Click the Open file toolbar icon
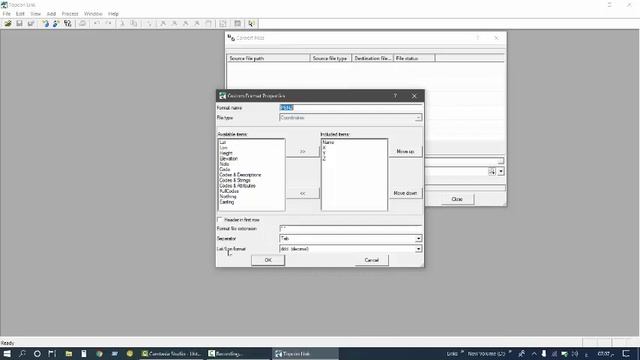 pyautogui.click(x=8, y=24)
